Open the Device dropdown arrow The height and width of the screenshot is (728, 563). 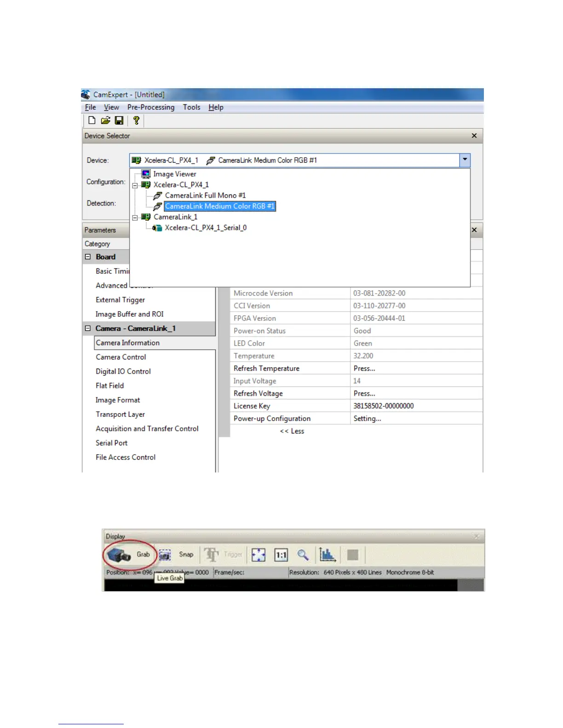pos(465,160)
